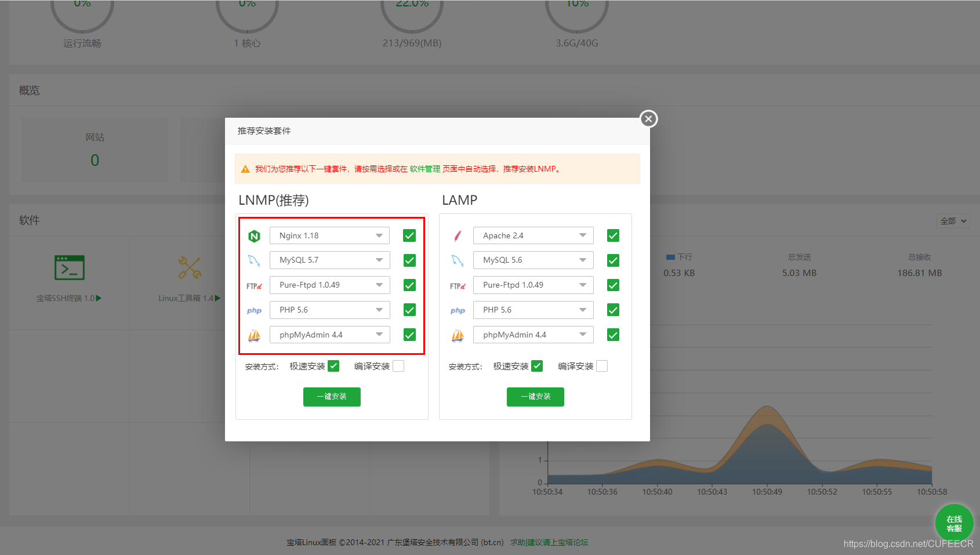Click the FTP icon in LNMP list
This screenshot has height=555, width=980.
[x=254, y=286]
